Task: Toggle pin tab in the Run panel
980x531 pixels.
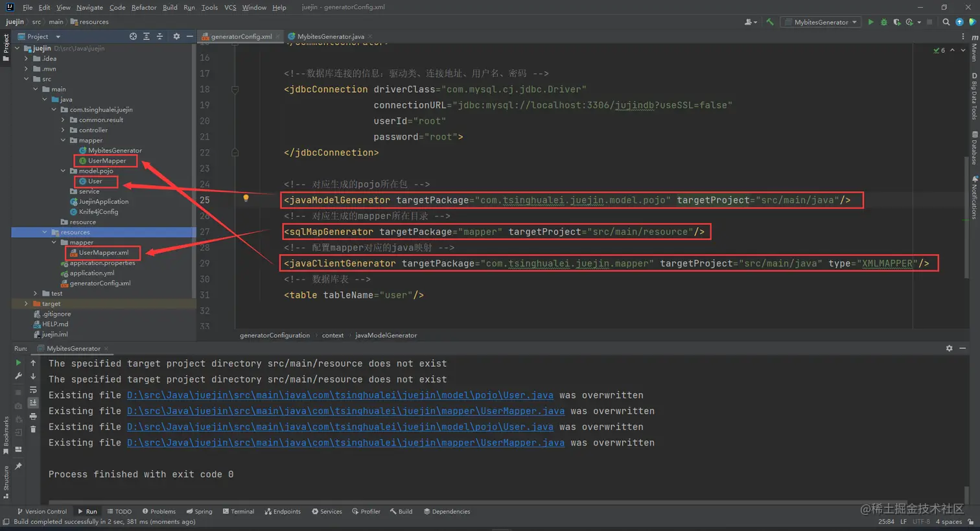Action: tap(18, 466)
